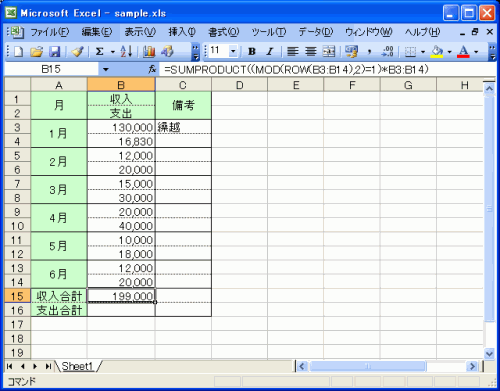The image size is (500, 391).
Task: Open AutoSum function dropdown arrow
Action: 113,52
